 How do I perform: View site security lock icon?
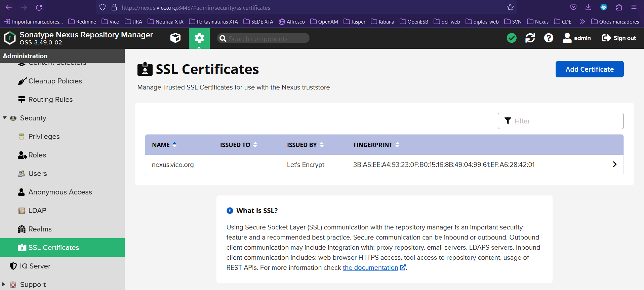pos(114,7)
